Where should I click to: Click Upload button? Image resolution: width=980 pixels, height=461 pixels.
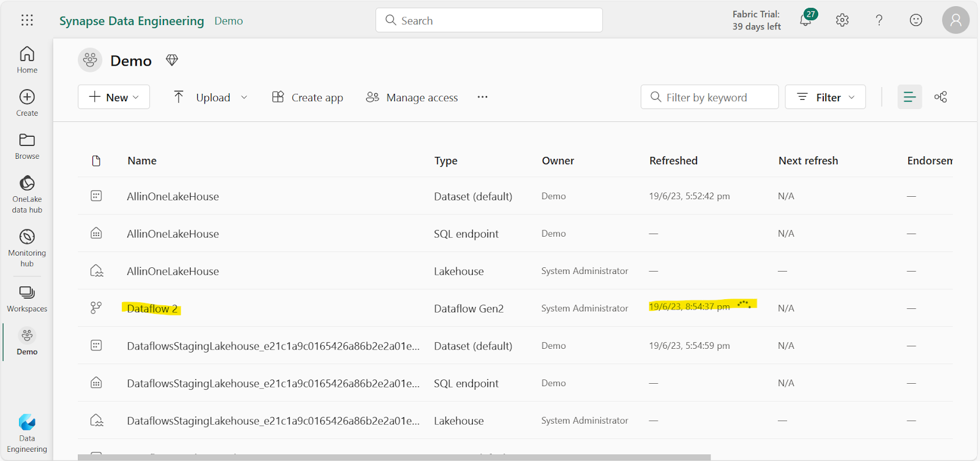tap(202, 97)
